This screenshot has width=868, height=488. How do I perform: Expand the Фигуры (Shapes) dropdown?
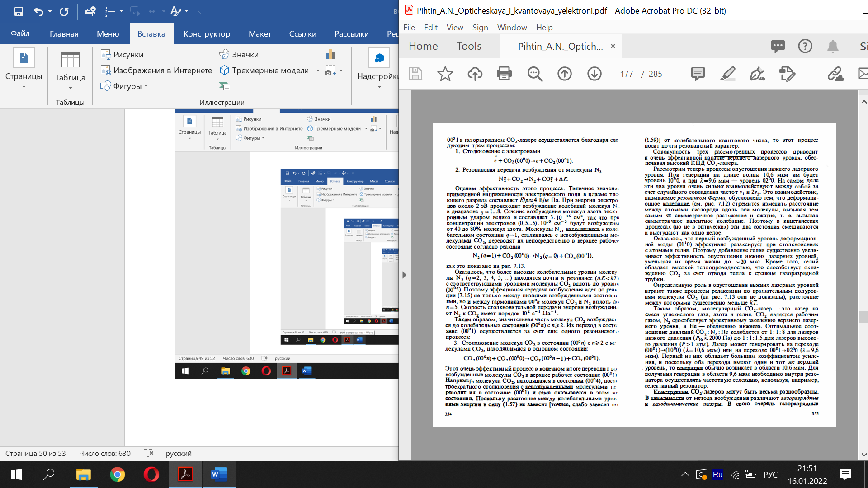point(146,86)
